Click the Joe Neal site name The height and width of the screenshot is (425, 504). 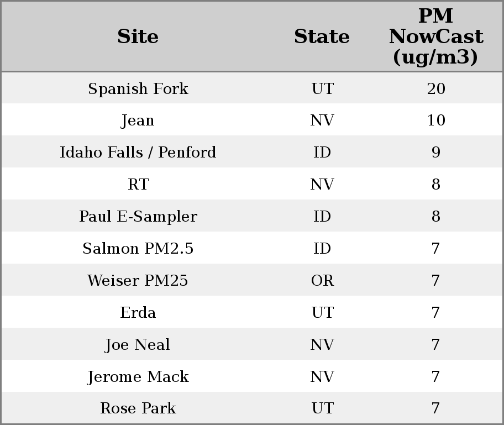coord(138,345)
